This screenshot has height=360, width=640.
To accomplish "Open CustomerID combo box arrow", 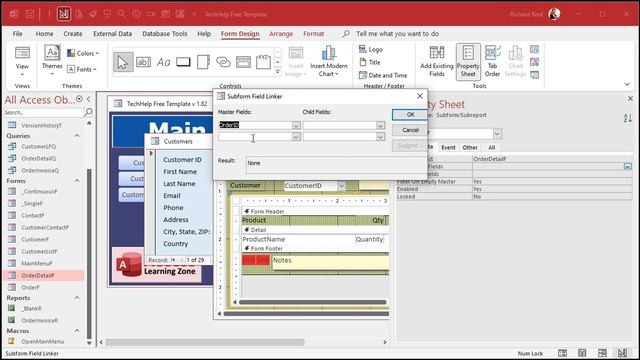I will click(x=341, y=186).
